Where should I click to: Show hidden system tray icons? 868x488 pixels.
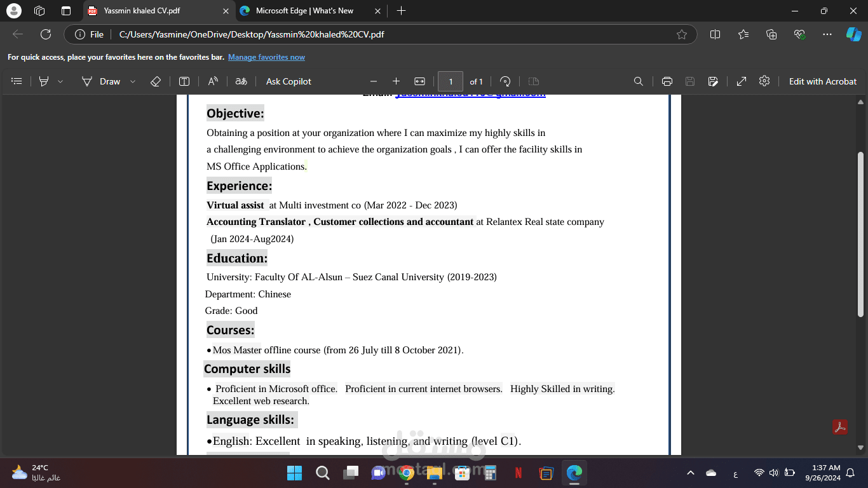691,473
